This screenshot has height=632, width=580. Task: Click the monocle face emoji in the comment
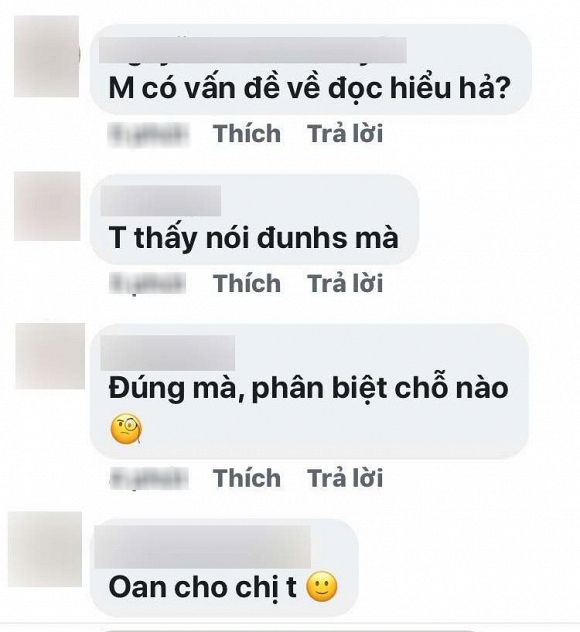[x=126, y=429]
